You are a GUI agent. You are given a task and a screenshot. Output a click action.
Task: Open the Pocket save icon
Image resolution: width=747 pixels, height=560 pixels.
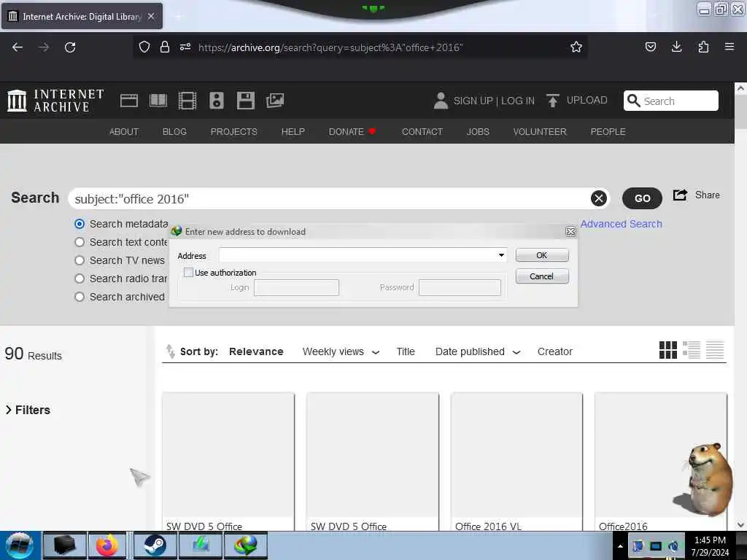coord(650,47)
